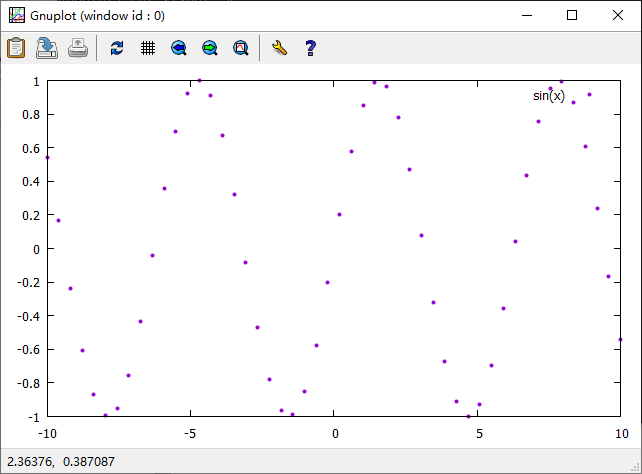Open help with question mark icon
642x474 pixels.
click(310, 48)
